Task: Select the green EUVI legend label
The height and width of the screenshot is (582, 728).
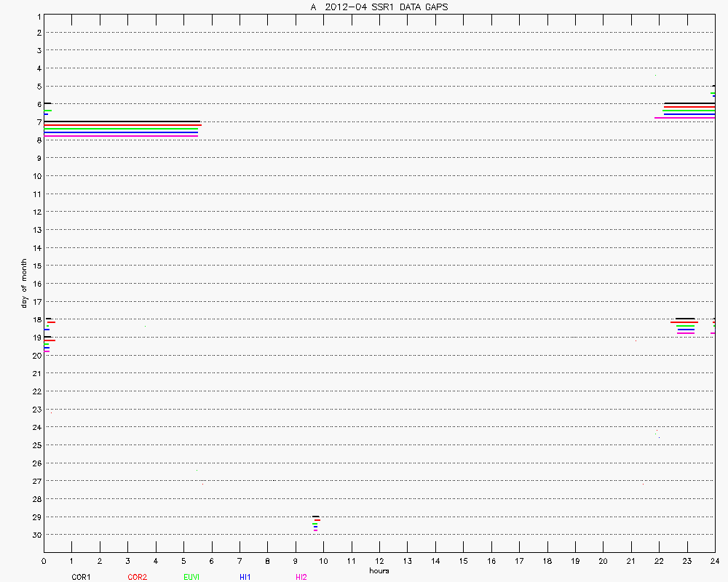Action: click(x=191, y=577)
